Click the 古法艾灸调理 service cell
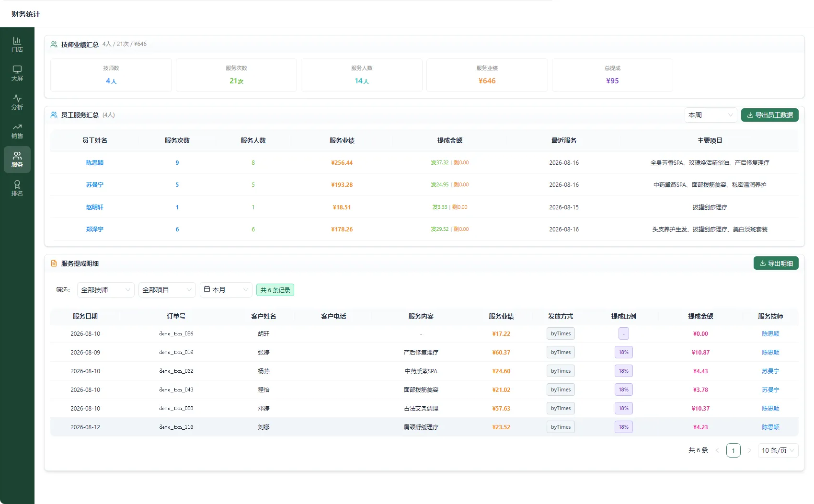The height and width of the screenshot is (504, 814). tap(421, 409)
